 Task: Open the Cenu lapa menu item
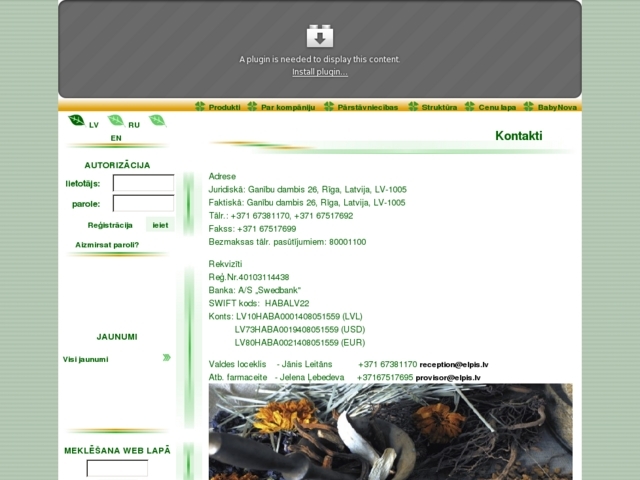click(497, 107)
